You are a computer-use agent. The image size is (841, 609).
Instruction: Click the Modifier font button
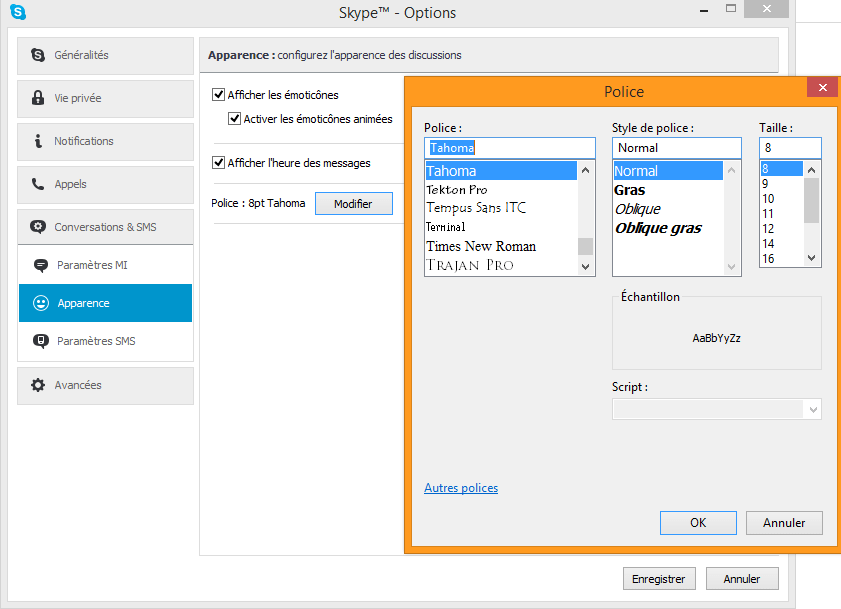coord(353,204)
